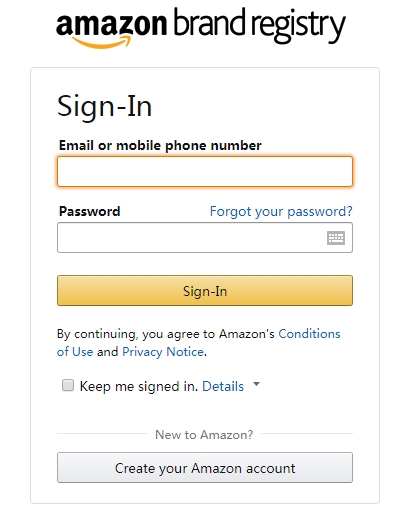420x520 pixels.
Task: Submit with the yellow Sign-In button
Action: tap(205, 290)
